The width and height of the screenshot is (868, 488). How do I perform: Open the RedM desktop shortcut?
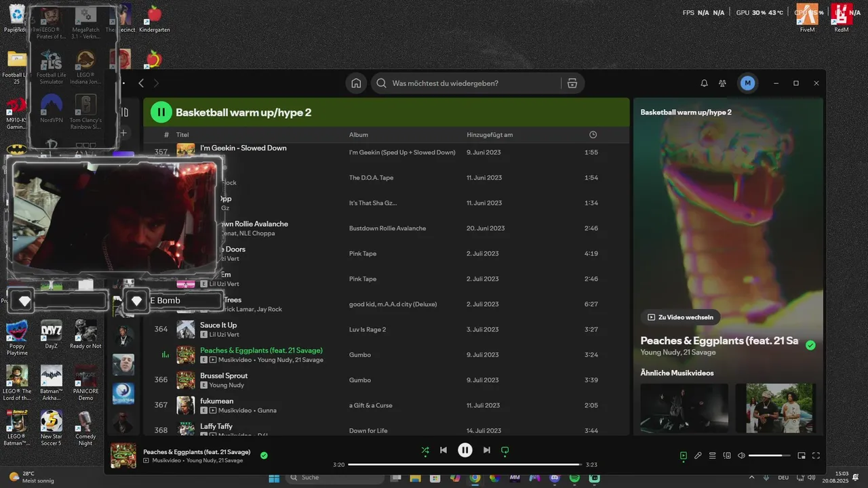point(842,18)
